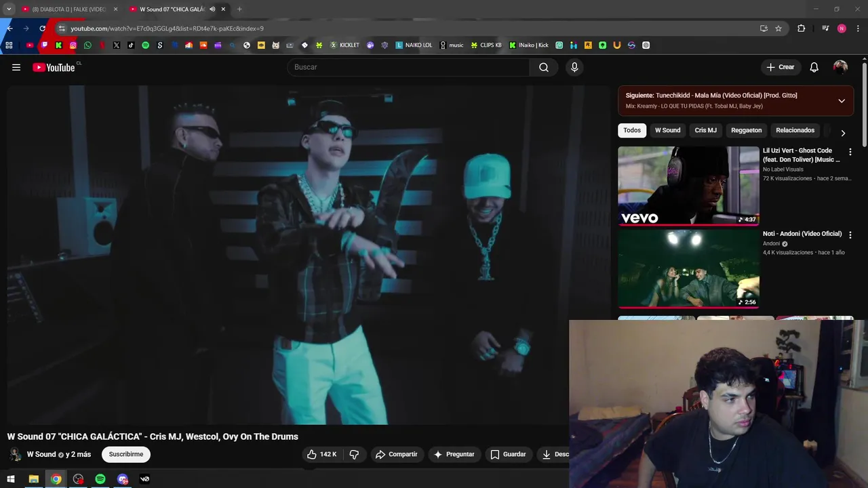View site information icon in address bar
The image size is (868, 488).
click(x=62, y=28)
